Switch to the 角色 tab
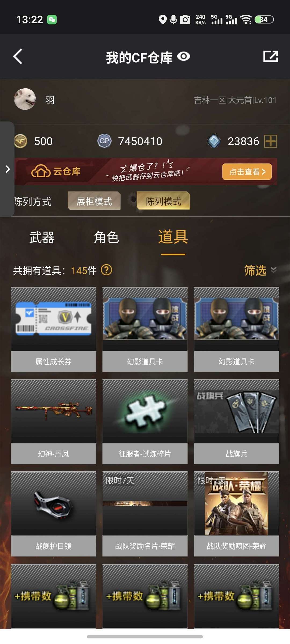290x644 pixels. pos(106,237)
